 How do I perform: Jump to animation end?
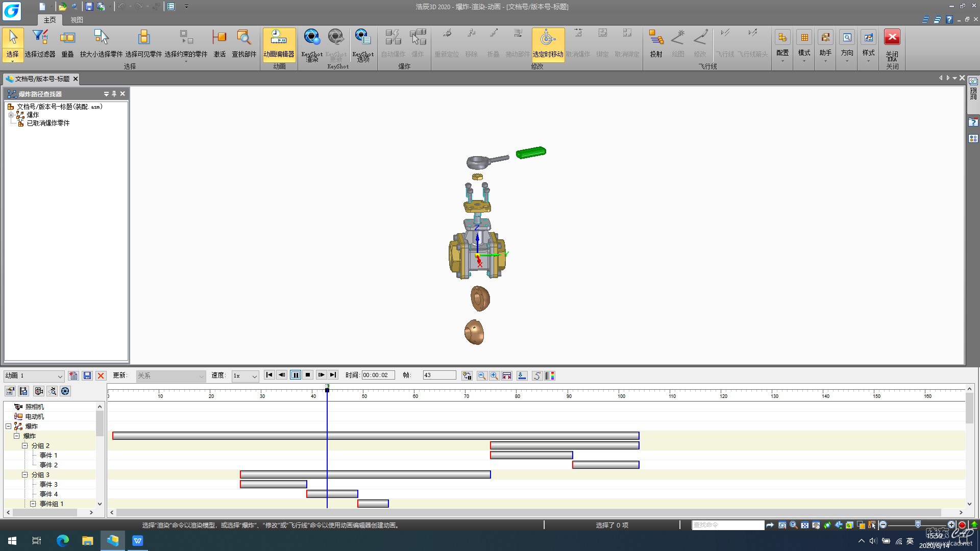[333, 375]
